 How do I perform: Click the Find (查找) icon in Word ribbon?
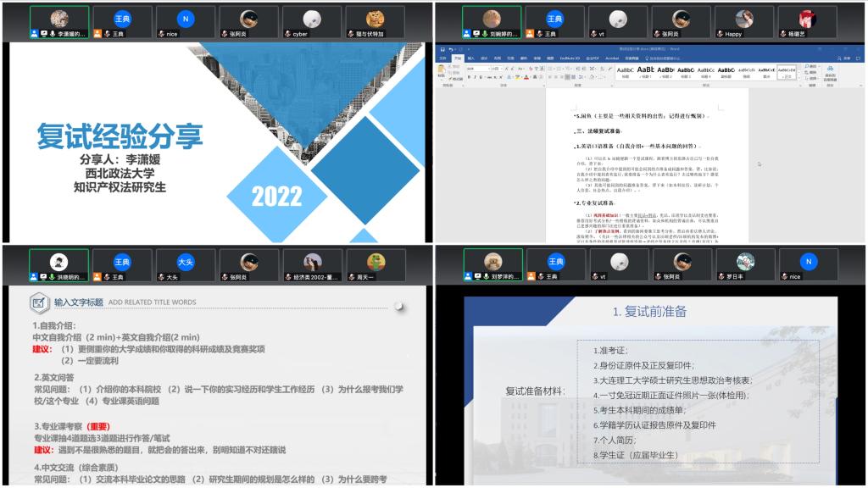click(x=811, y=66)
